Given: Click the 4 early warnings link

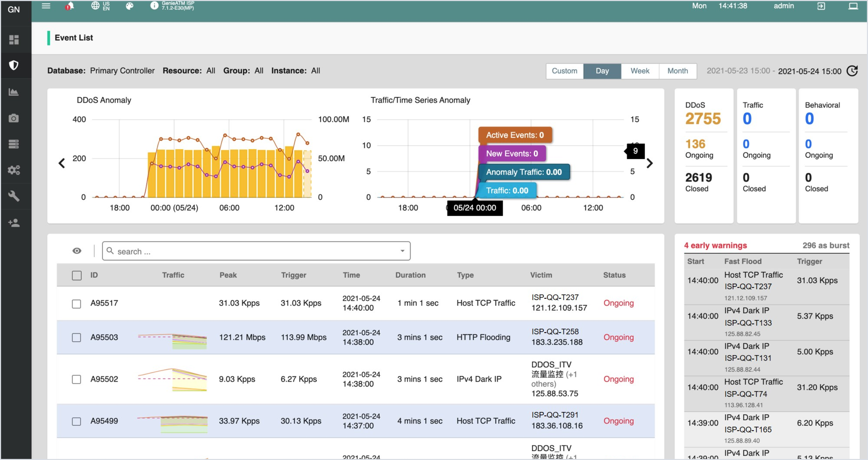Looking at the screenshot, I should [x=715, y=245].
